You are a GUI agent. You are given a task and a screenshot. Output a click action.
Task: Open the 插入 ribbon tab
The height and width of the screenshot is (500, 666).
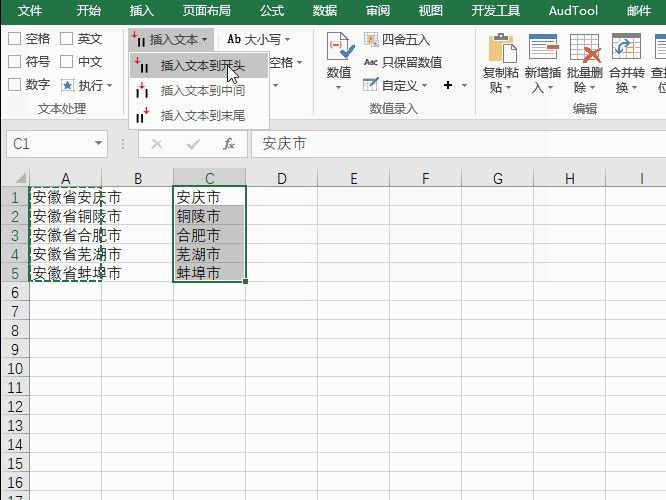[141, 10]
